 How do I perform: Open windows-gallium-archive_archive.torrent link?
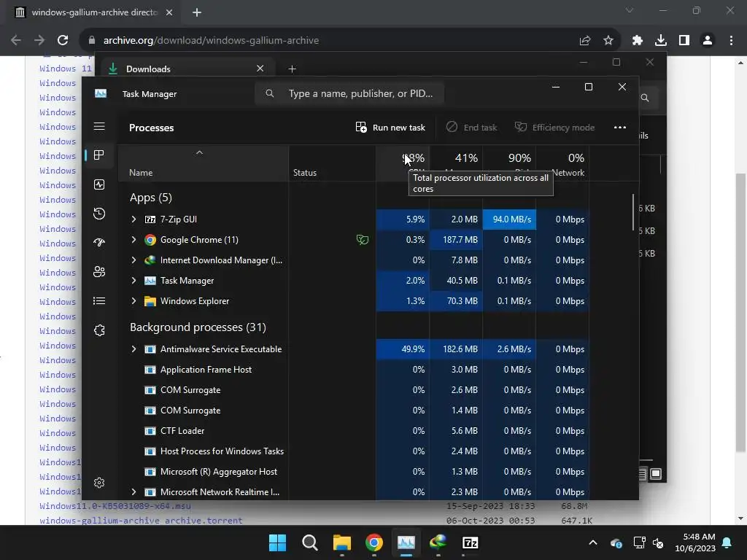tap(141, 521)
